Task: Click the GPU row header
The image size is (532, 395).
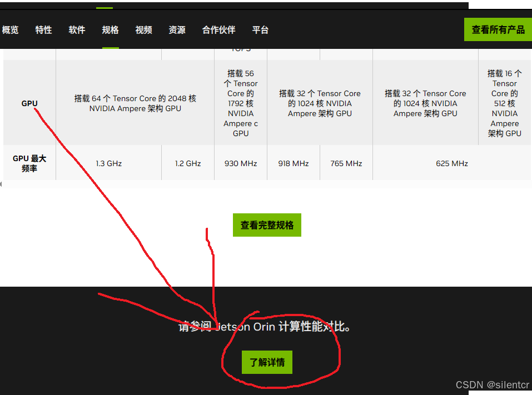Action: [x=29, y=103]
